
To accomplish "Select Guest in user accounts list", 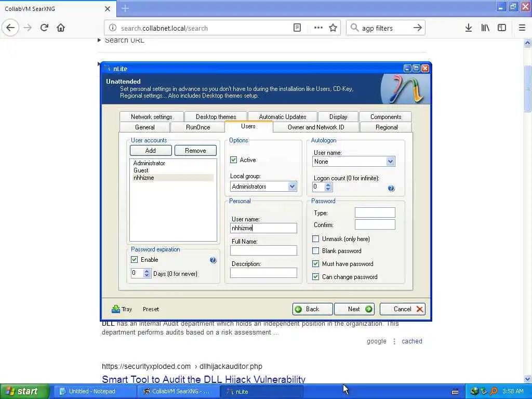I will 141,170.
